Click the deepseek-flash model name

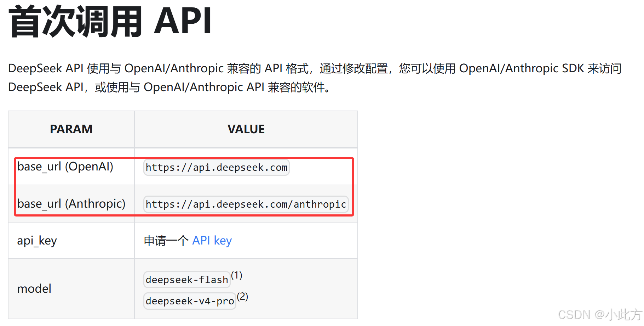click(187, 280)
